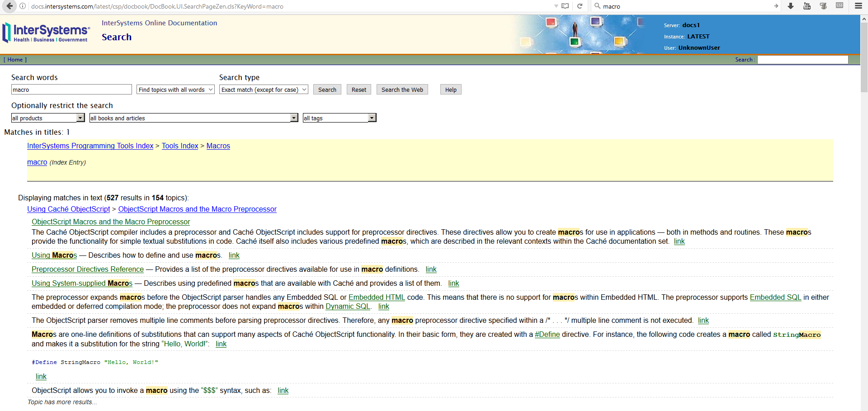868x411 pixels.
Task: Click scrollbar up arrow at top right
Action: tap(864, 19)
